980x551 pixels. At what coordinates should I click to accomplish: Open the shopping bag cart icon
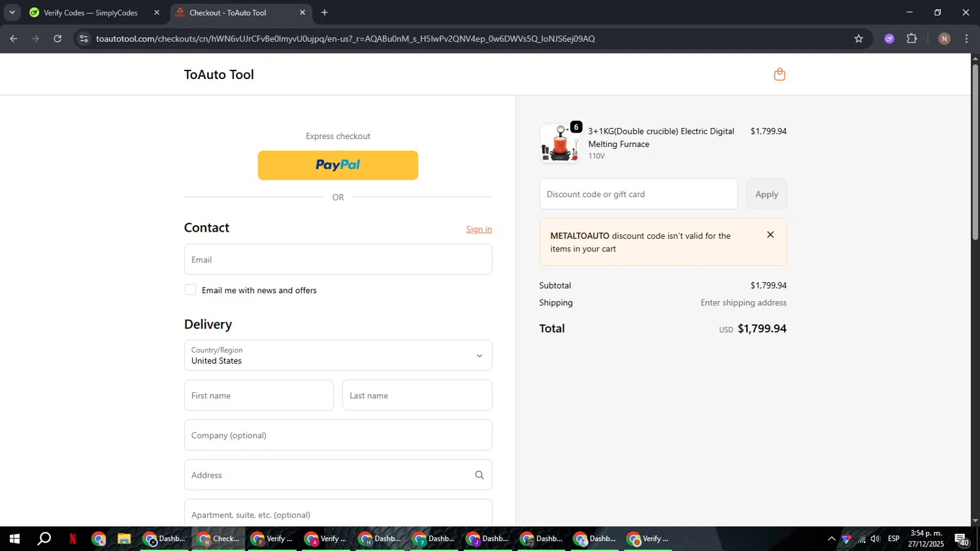779,74
